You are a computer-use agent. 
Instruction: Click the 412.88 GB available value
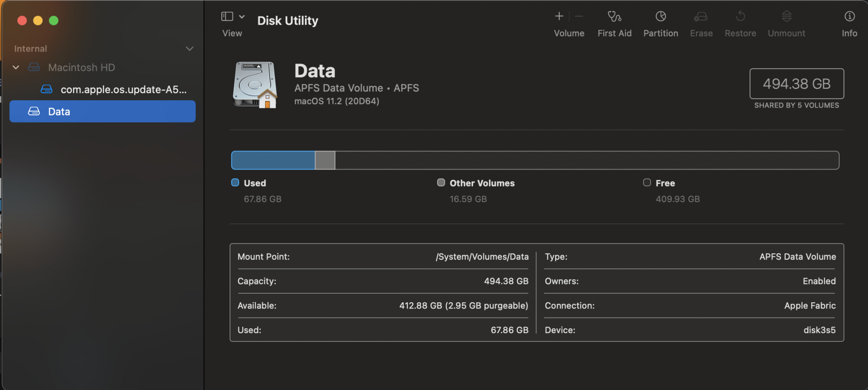point(464,306)
